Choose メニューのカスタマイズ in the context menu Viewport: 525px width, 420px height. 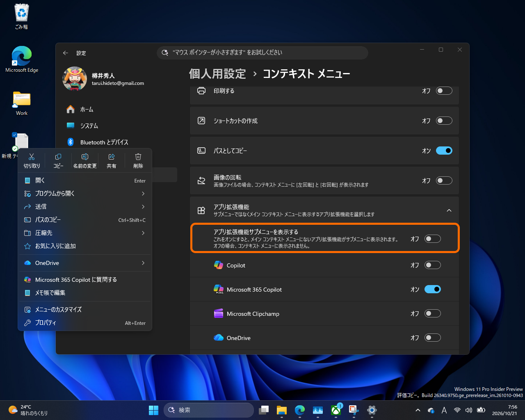[85, 310]
